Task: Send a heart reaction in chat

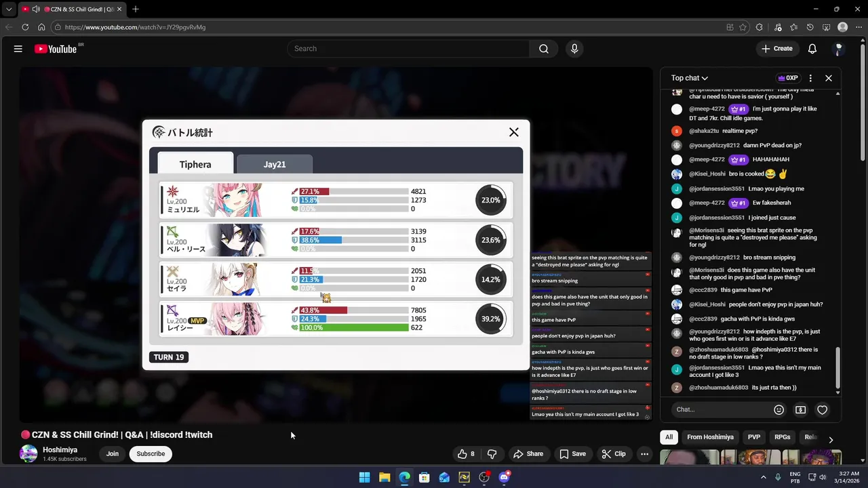Action: pyautogui.click(x=822, y=409)
